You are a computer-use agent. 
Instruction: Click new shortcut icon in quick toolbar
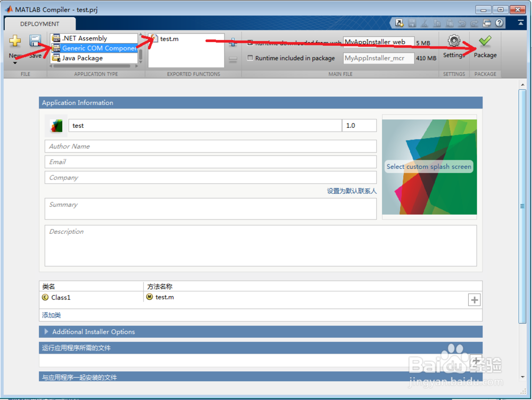400,23
